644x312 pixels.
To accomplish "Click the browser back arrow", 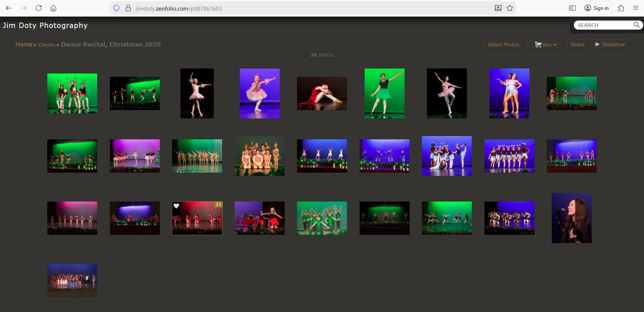I will pos(9,8).
